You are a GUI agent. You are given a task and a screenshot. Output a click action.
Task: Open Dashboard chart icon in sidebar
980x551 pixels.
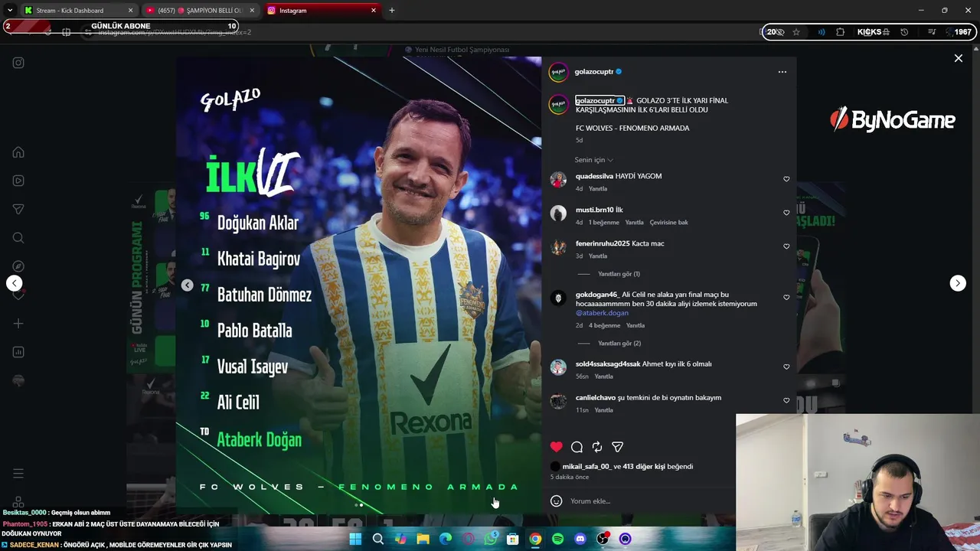point(18,352)
